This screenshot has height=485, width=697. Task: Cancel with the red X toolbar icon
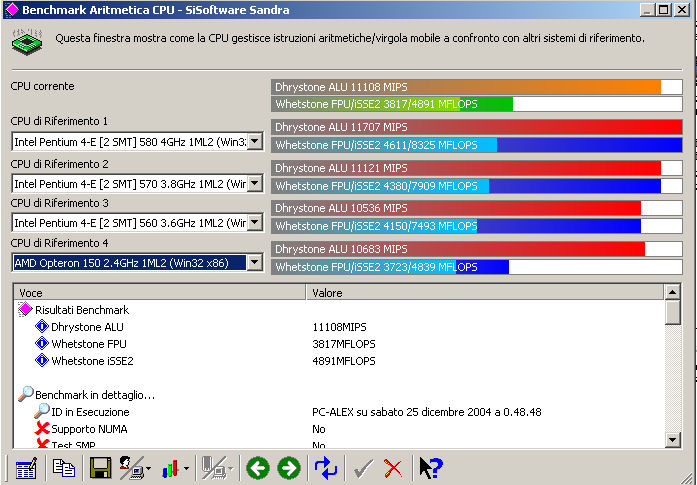(x=393, y=469)
